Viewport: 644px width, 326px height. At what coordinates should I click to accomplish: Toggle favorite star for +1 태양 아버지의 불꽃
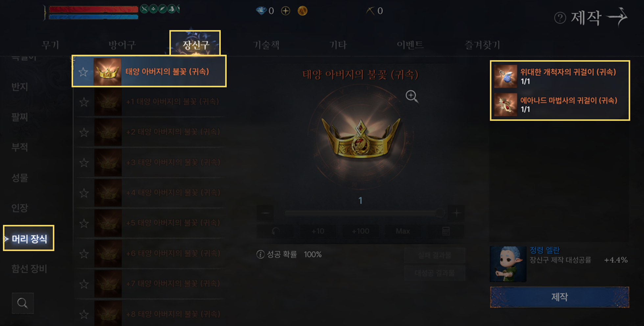tap(84, 102)
